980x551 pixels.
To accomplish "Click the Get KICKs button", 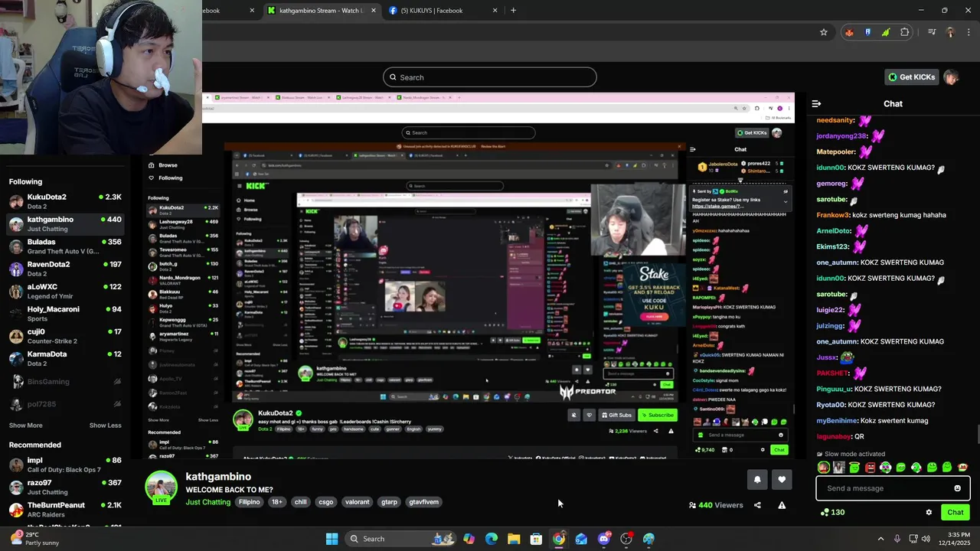I will pos(911,77).
